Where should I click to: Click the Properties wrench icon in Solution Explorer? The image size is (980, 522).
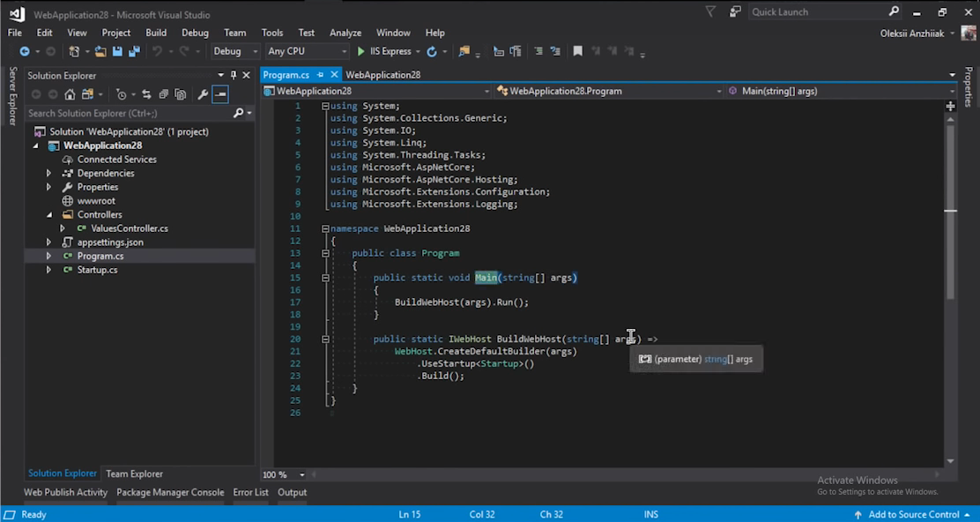pyautogui.click(x=203, y=94)
